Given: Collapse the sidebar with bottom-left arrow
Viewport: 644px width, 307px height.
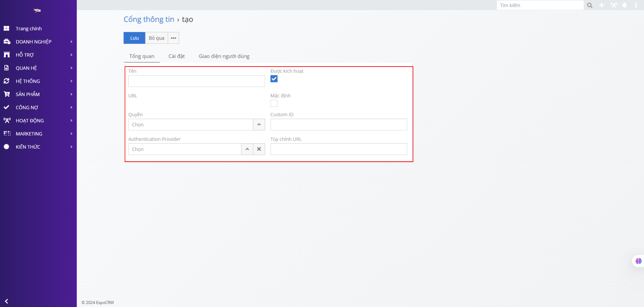Looking at the screenshot, I should (6, 301).
